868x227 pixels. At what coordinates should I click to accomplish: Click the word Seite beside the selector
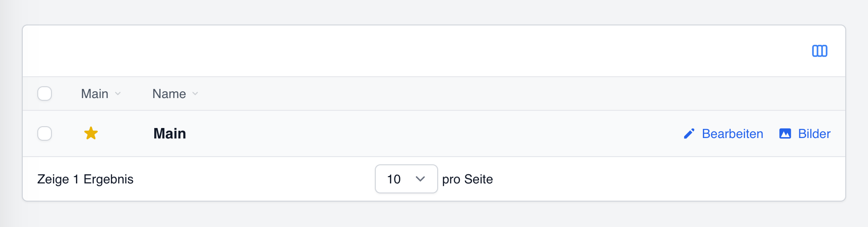pos(479,179)
